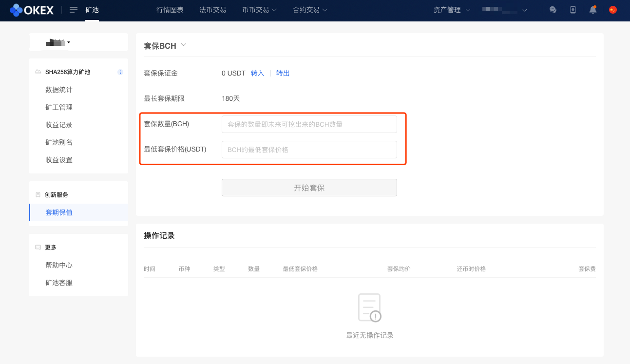
Task: Open 收益记录 in the sidebar
Action: [x=59, y=125]
